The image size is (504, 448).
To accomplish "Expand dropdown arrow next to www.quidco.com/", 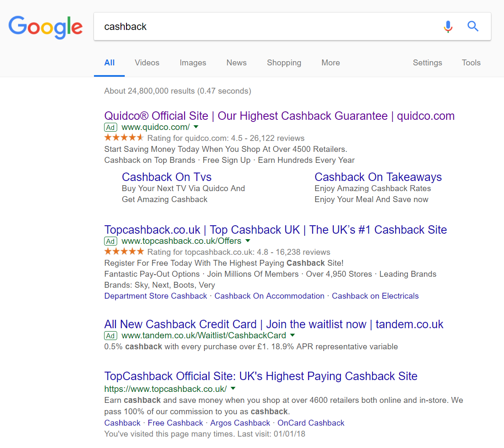I will [196, 127].
